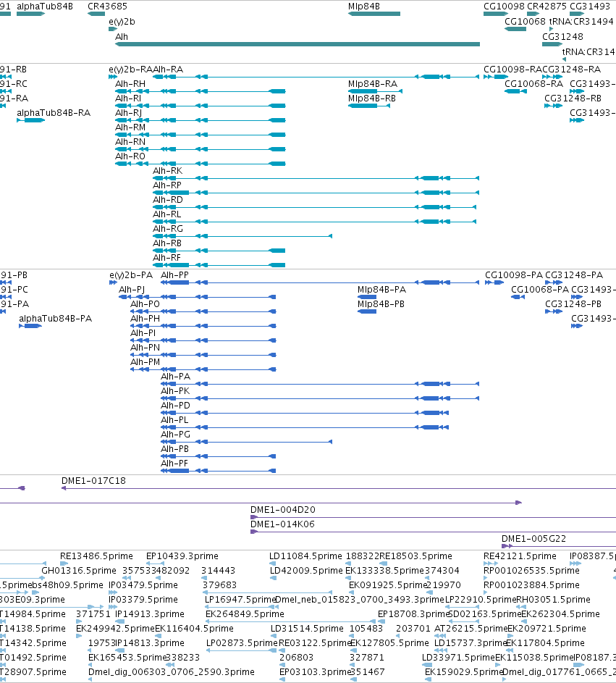Click the Alh-PF protein label
The image size is (616, 683).
point(174,464)
